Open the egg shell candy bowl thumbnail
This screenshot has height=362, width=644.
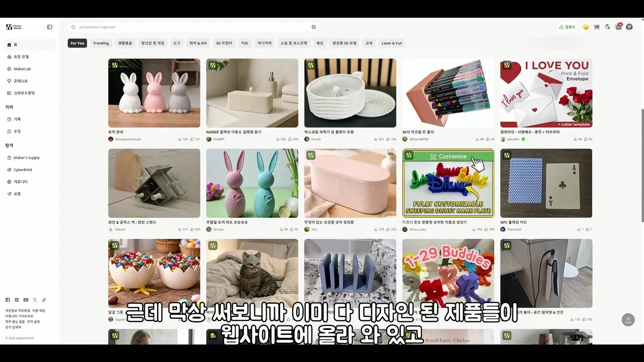pos(154,273)
